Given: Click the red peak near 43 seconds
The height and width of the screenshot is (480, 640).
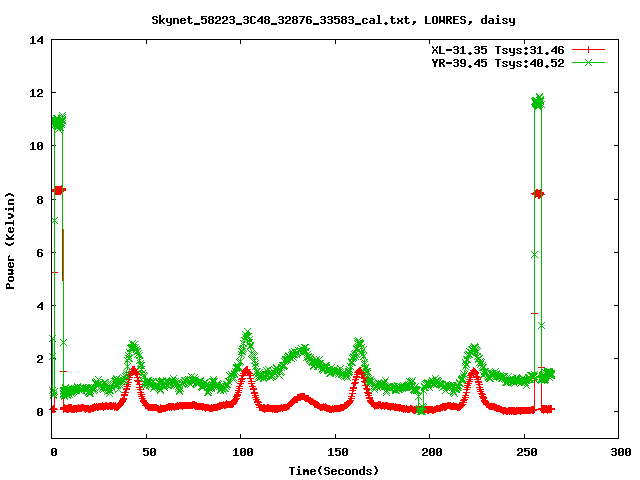Looking at the screenshot, I should pyautogui.click(x=133, y=372).
